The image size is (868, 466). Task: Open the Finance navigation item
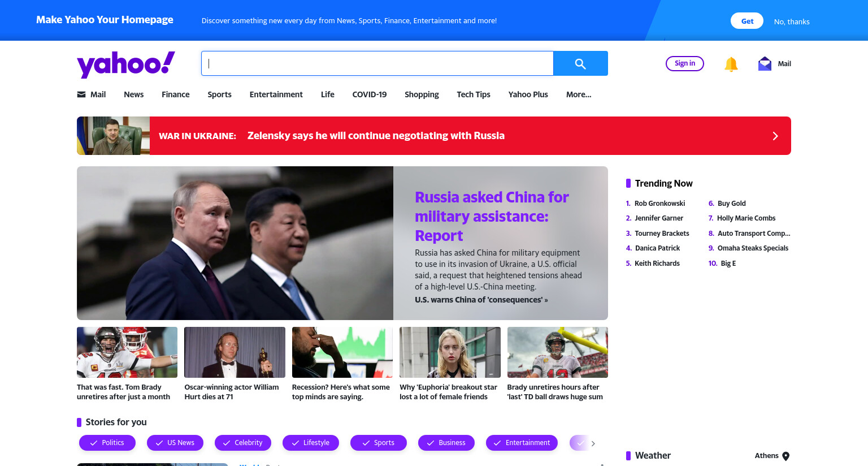tap(176, 94)
